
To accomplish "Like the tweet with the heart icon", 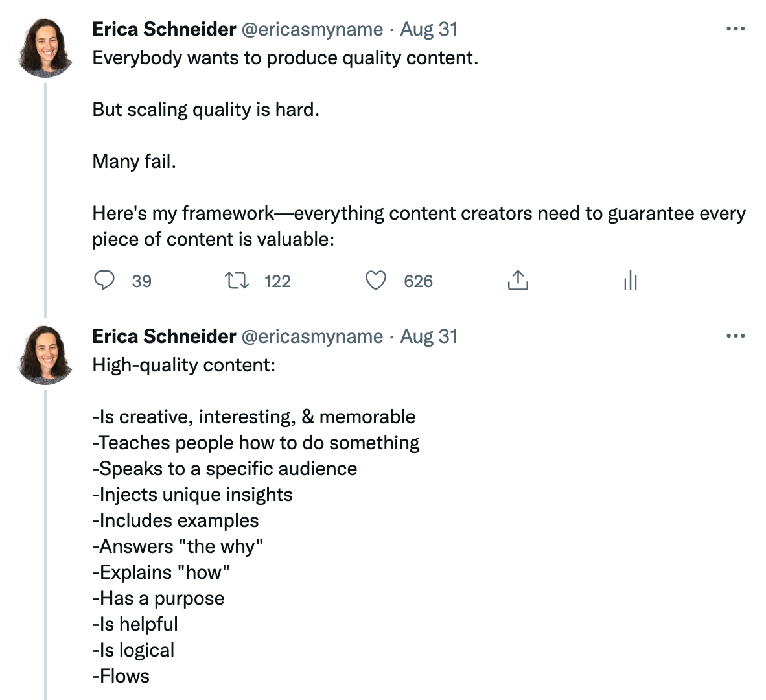I will (376, 281).
